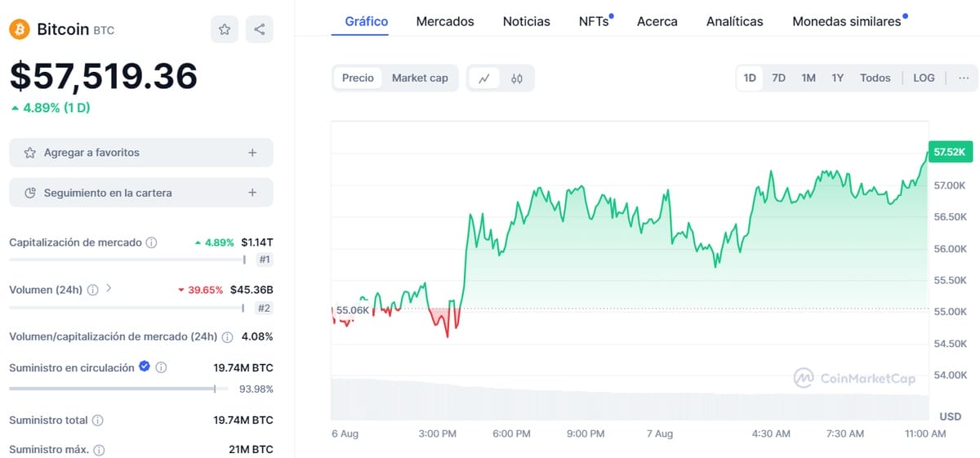Select the 7D time range

coord(778,78)
